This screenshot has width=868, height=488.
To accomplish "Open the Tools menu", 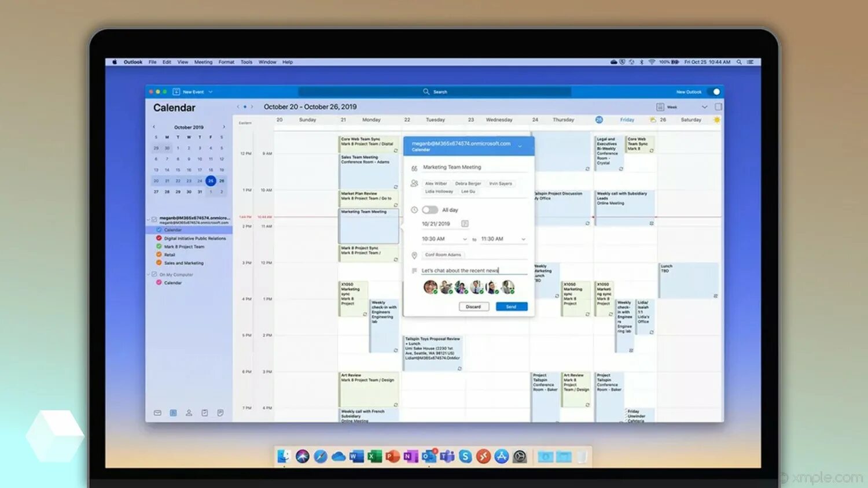I will (247, 62).
